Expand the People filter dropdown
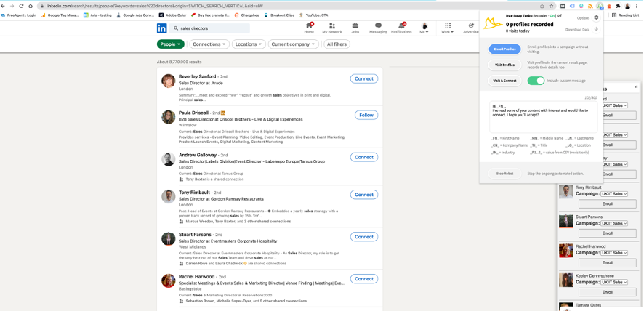This screenshot has height=311, width=644. tap(170, 44)
